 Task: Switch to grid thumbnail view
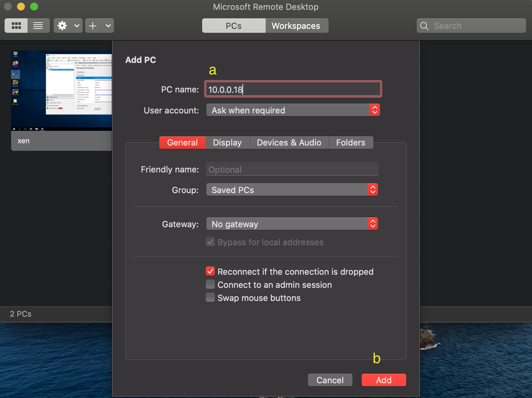16,26
